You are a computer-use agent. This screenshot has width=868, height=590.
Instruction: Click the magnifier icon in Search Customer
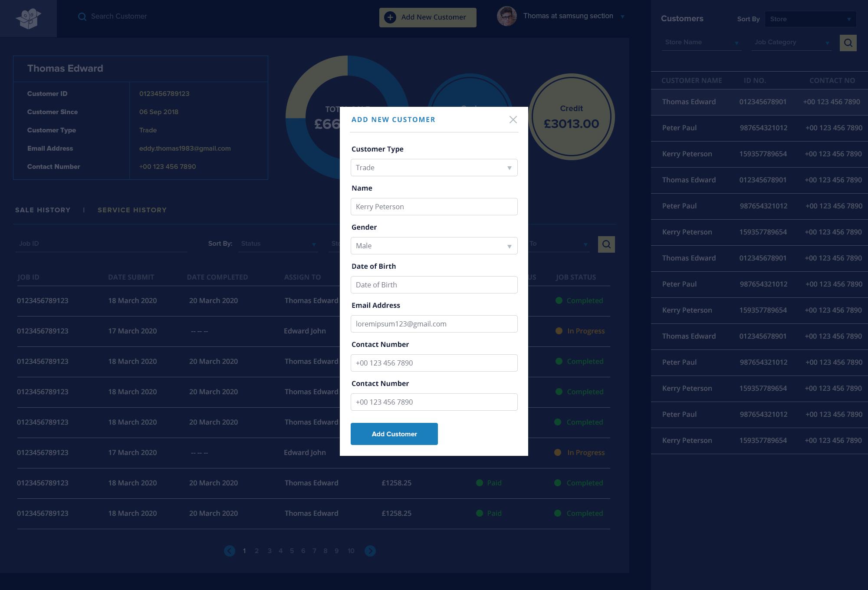click(x=82, y=16)
